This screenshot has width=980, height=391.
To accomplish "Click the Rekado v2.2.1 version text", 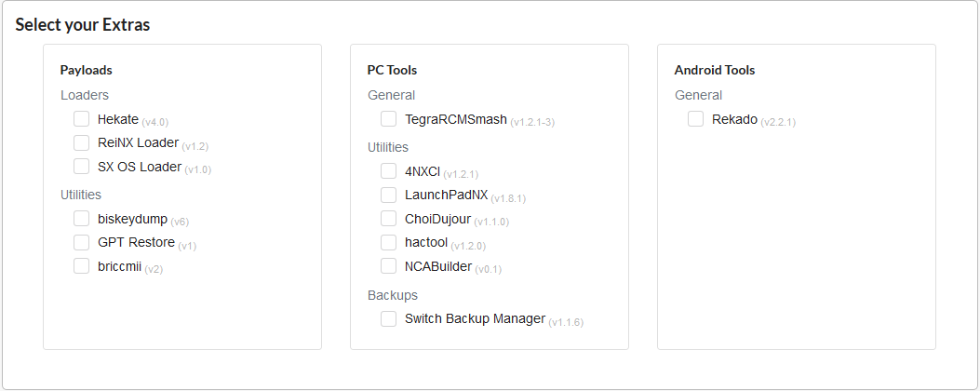I will [x=778, y=122].
